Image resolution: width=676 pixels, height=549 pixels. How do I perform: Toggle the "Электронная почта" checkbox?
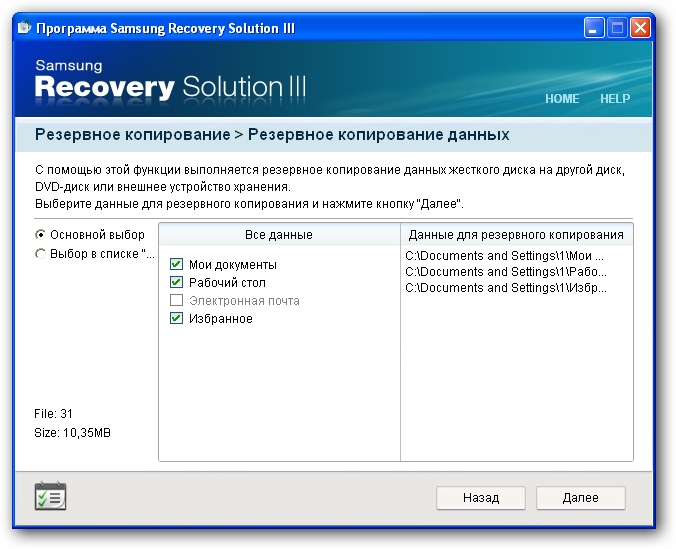click(x=176, y=300)
